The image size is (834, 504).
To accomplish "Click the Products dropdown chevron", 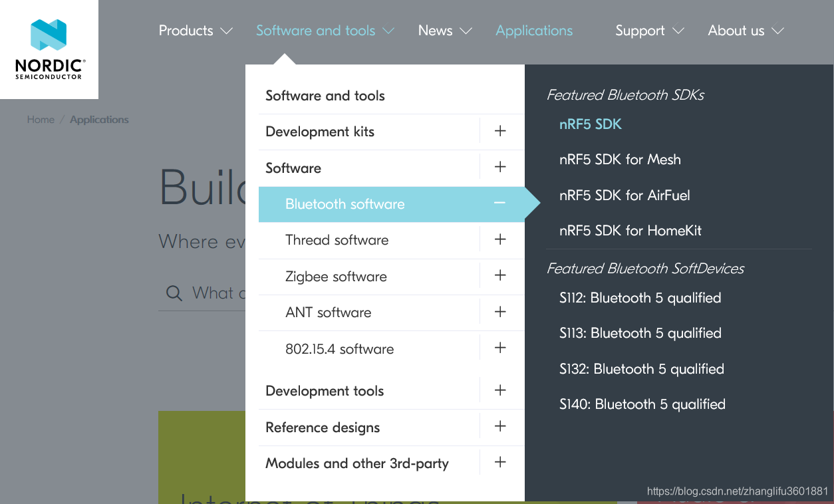I will [x=227, y=31].
